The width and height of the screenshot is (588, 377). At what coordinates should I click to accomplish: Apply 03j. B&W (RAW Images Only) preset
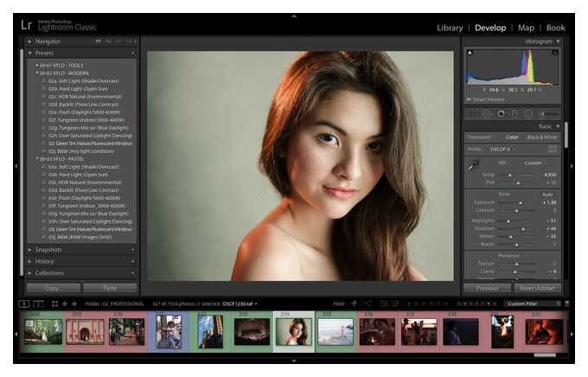pyautogui.click(x=80, y=237)
